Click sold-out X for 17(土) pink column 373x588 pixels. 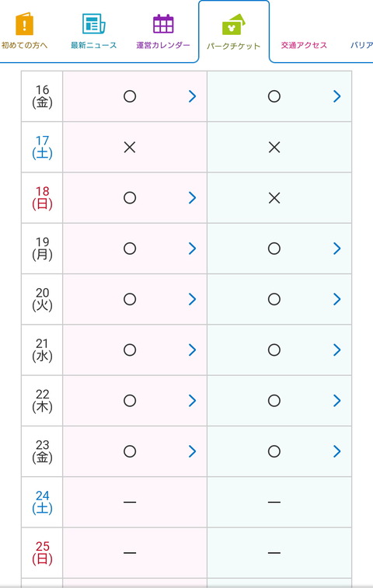click(x=130, y=148)
